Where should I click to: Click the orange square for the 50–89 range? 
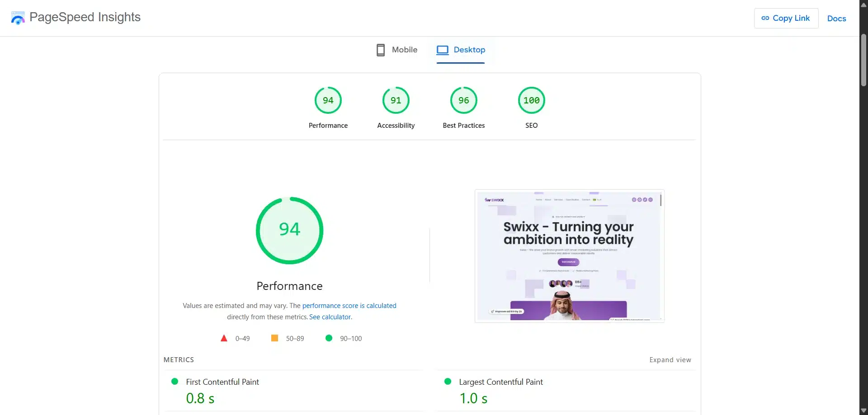click(274, 338)
